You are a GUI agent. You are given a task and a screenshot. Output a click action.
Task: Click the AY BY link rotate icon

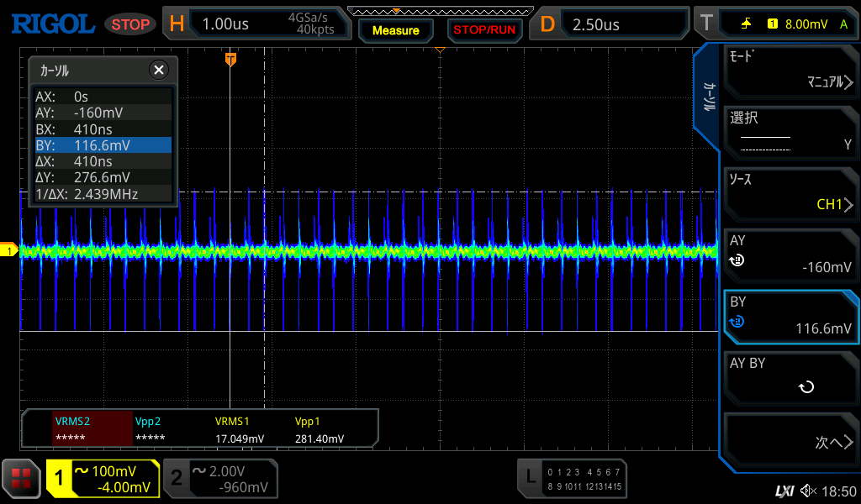tap(806, 387)
